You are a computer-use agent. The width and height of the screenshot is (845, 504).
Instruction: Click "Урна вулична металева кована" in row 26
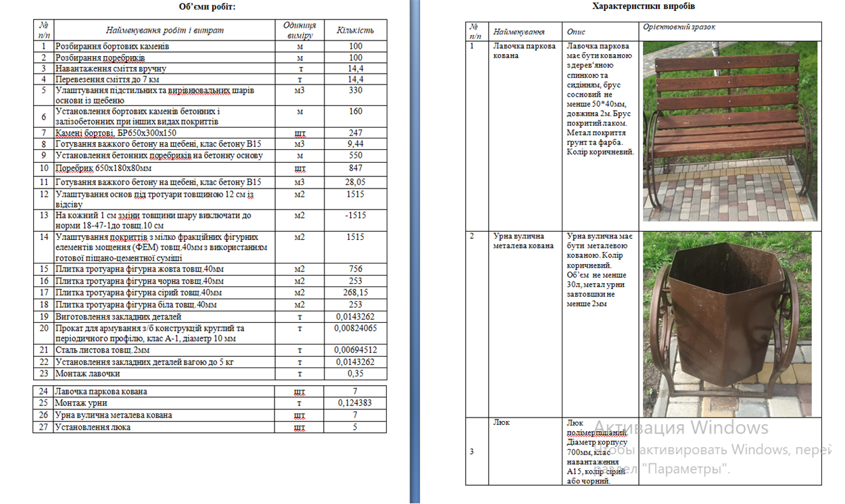(114, 415)
